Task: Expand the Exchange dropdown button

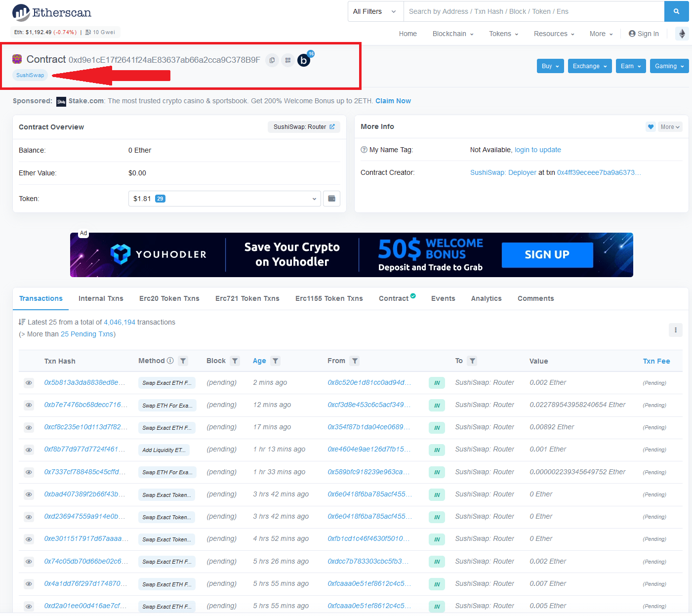Action: pos(590,66)
